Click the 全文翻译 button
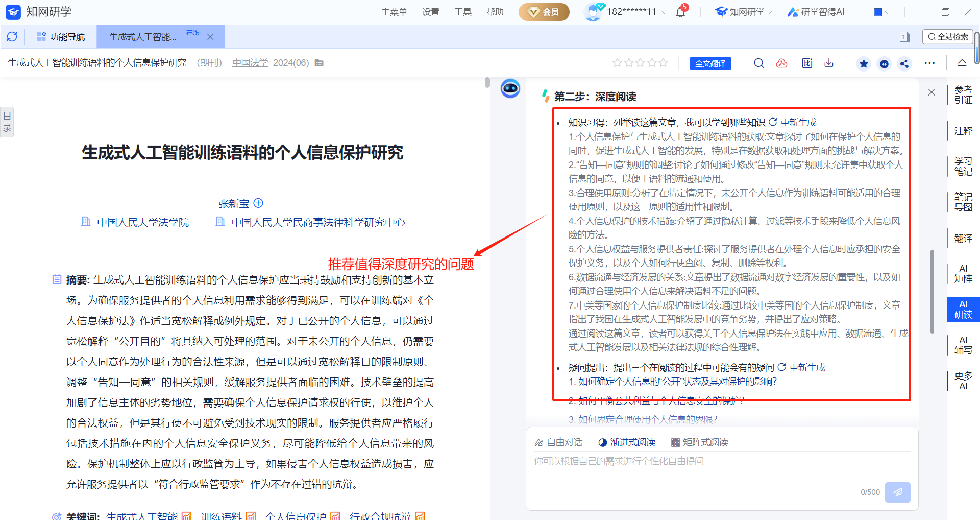This screenshot has width=980, height=521. click(710, 64)
